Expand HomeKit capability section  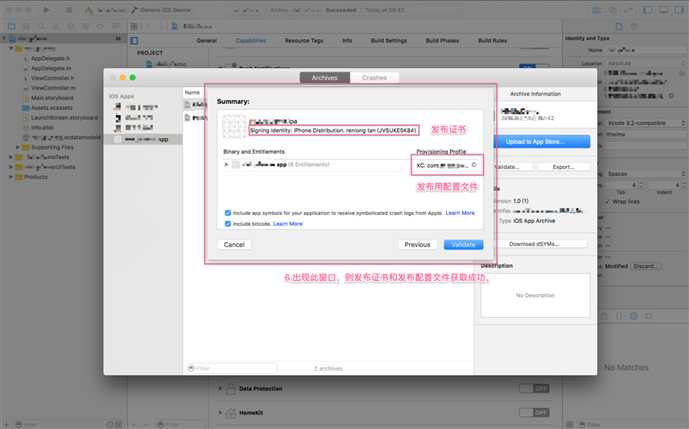click(x=220, y=413)
